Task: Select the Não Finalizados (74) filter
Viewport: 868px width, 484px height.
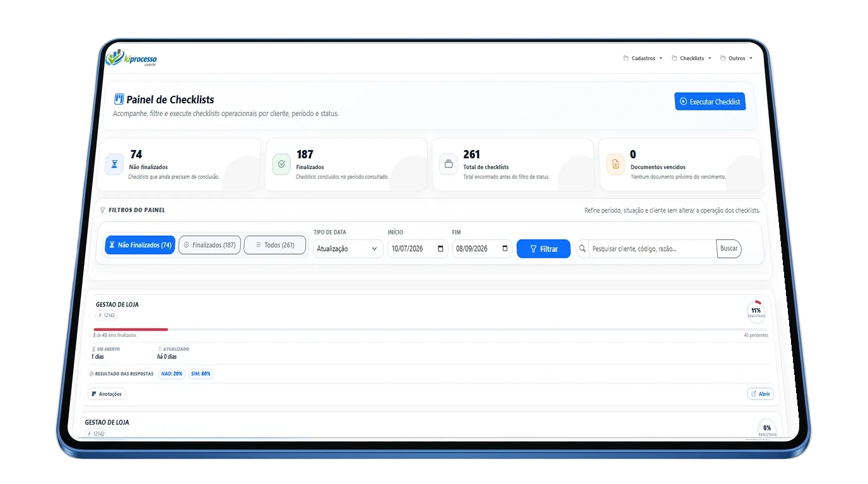Action: 140,245
